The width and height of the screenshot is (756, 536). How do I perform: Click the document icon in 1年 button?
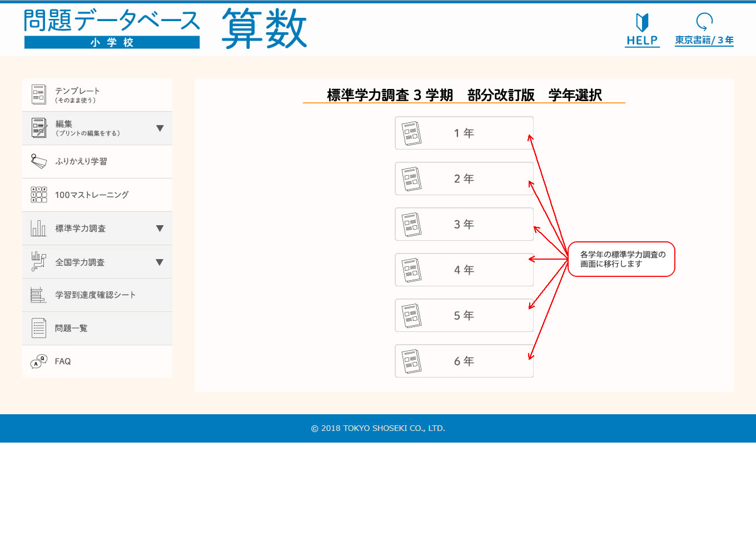(x=411, y=133)
